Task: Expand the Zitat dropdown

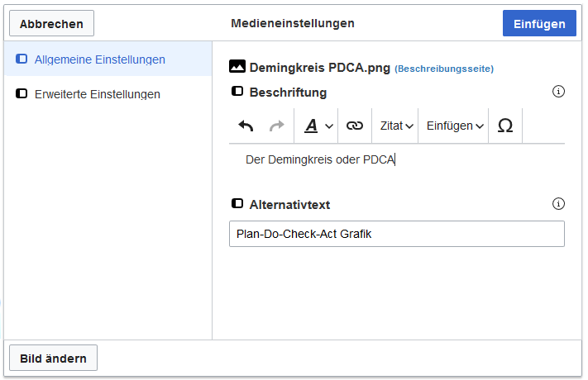Action: [x=396, y=126]
